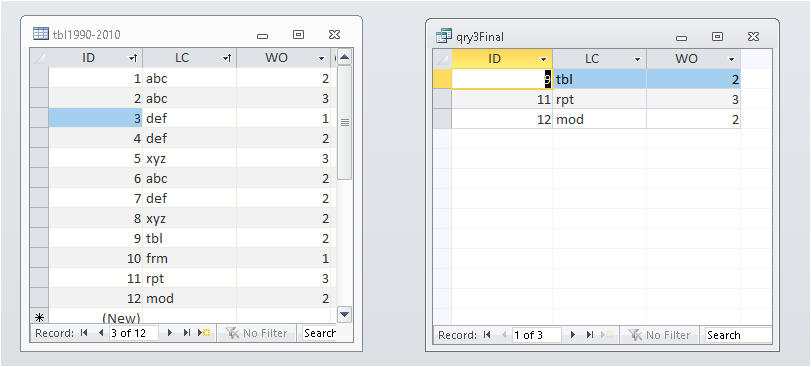Screen dimensions: 811x367
Task: Open ID column dropdown in qry3Final
Action: pyautogui.click(x=543, y=59)
